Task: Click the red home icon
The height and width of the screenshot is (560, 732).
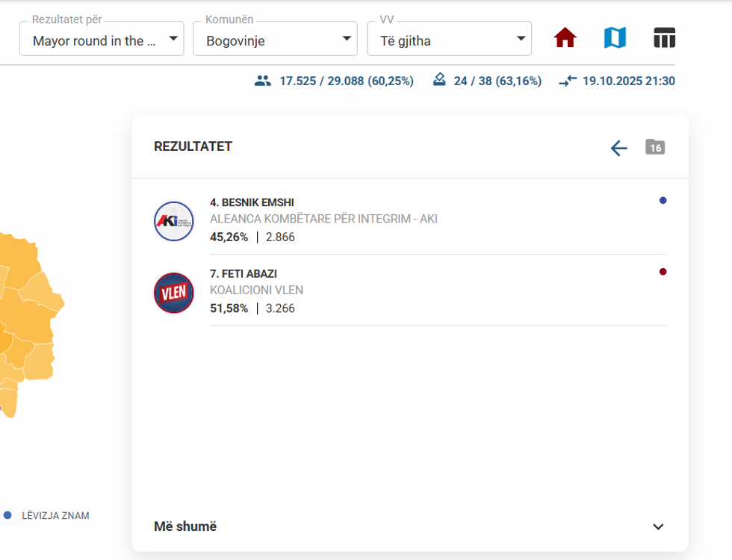Action: point(565,38)
